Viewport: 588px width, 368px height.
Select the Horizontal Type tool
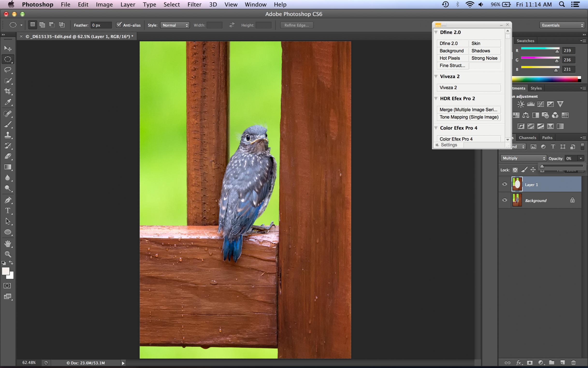[x=8, y=210]
